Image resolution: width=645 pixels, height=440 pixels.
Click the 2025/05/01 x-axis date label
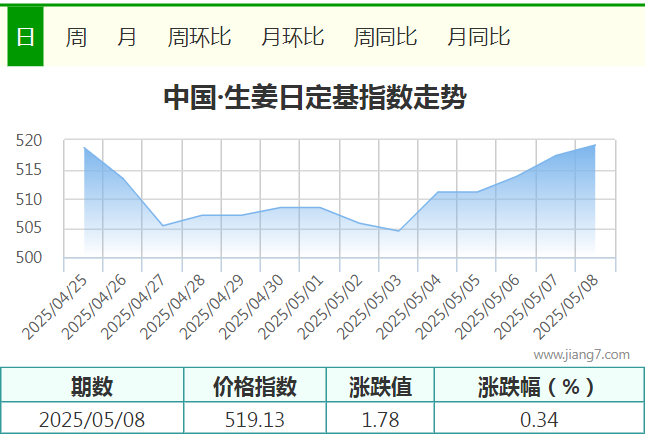(290, 307)
